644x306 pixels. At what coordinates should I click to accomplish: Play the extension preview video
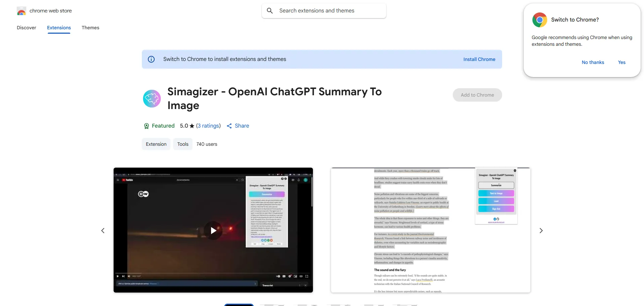click(x=213, y=231)
